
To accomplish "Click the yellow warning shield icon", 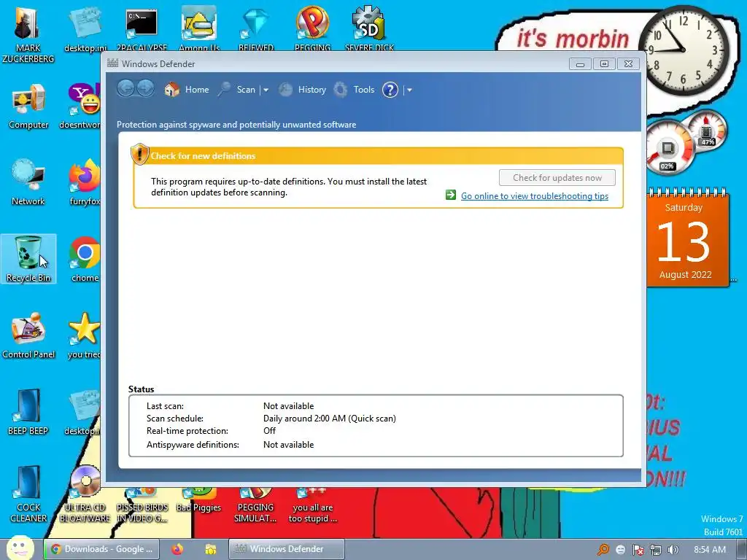I will click(139, 155).
